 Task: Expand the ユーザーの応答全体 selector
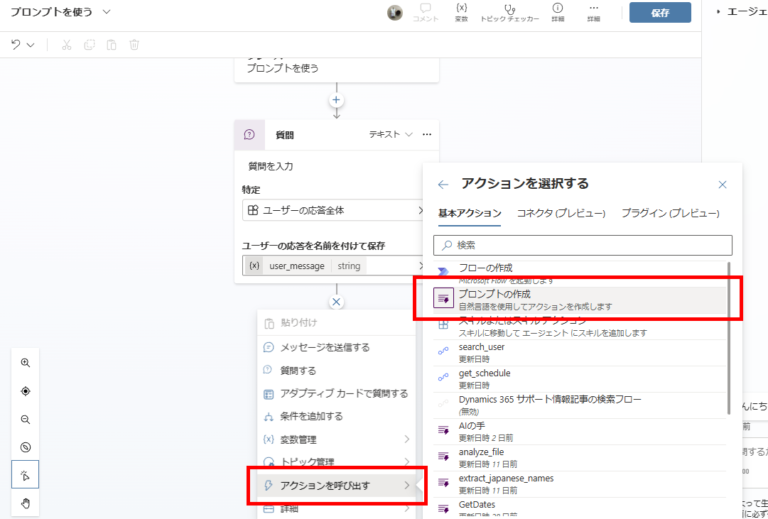335,211
